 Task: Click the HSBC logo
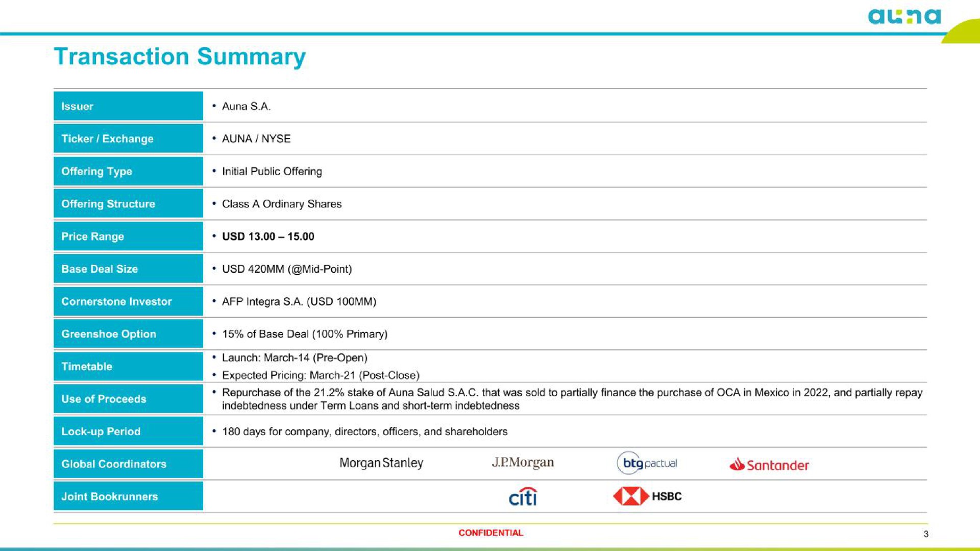pyautogui.click(x=647, y=496)
